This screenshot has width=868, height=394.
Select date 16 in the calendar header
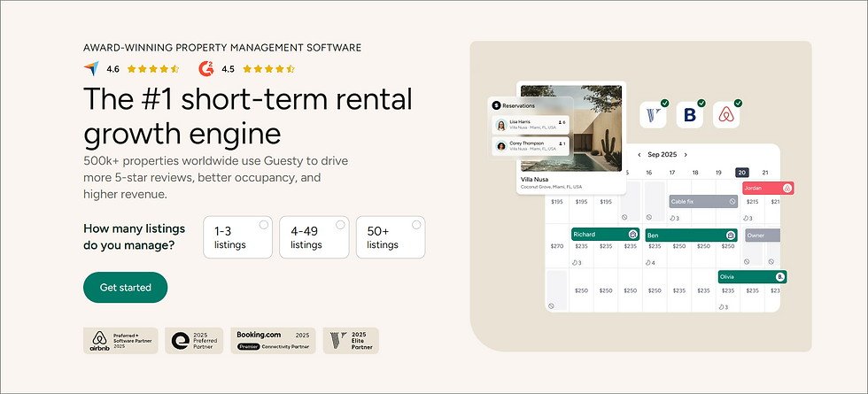pos(648,173)
